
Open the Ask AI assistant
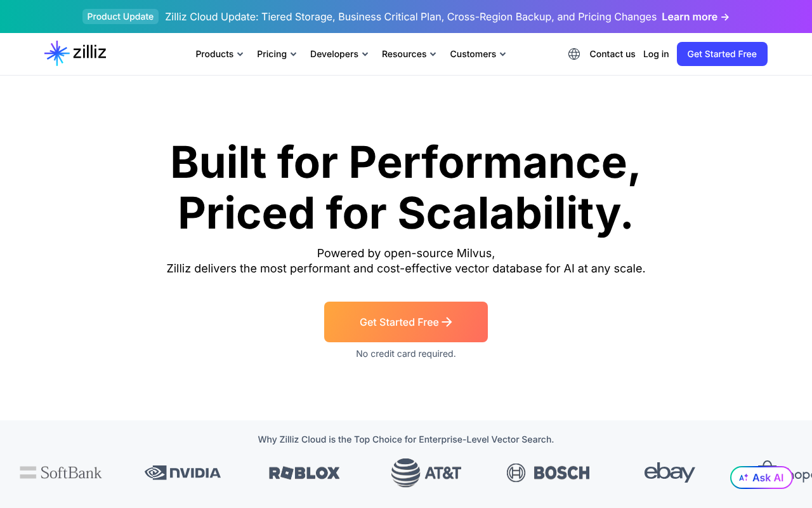point(761,478)
